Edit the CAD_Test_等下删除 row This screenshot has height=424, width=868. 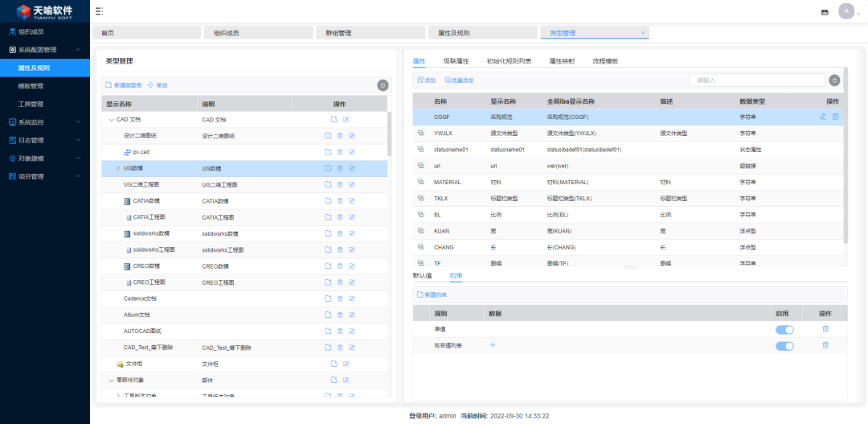351,348
